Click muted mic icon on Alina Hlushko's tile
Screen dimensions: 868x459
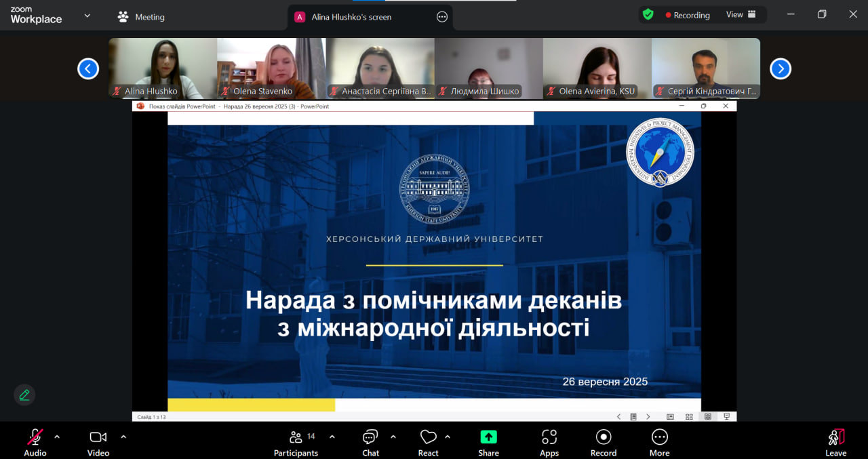117,91
